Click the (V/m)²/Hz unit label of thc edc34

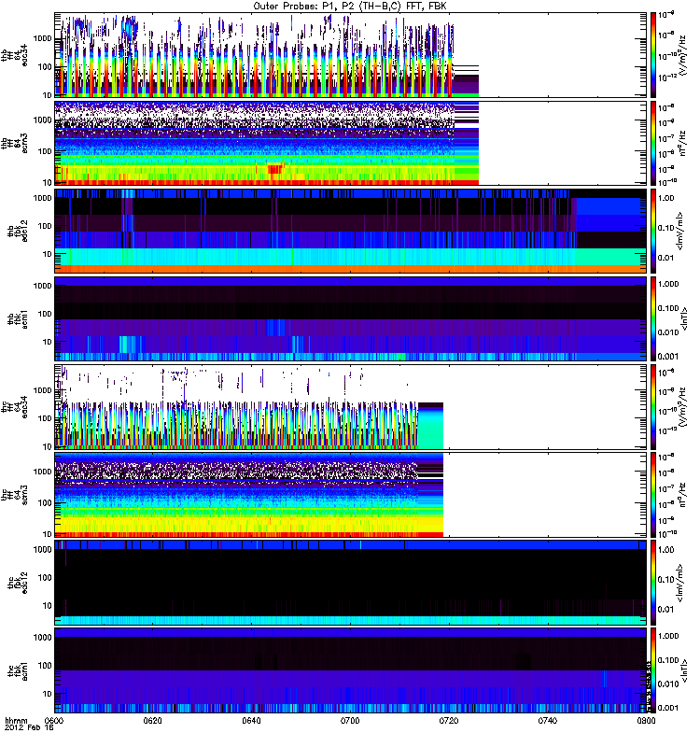[x=683, y=407]
